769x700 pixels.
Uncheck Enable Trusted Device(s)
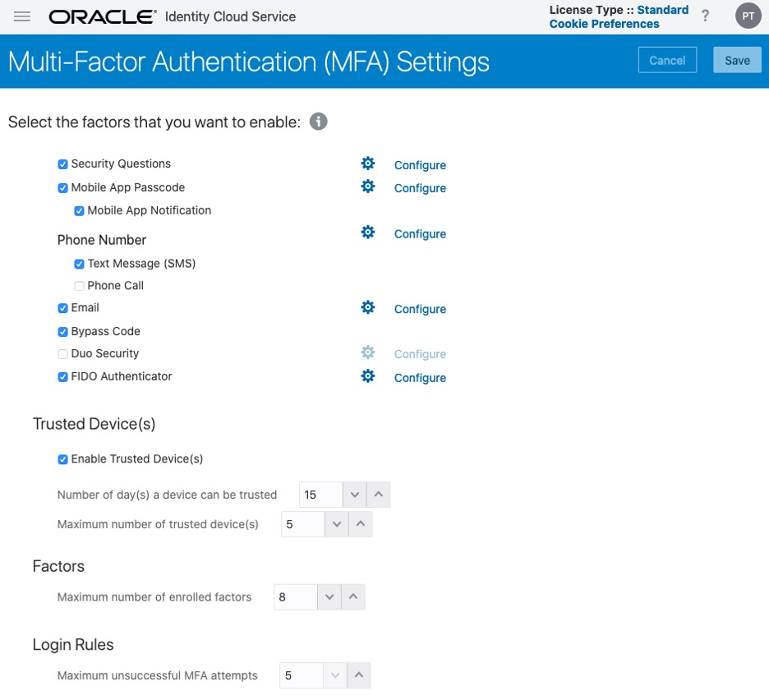point(63,459)
